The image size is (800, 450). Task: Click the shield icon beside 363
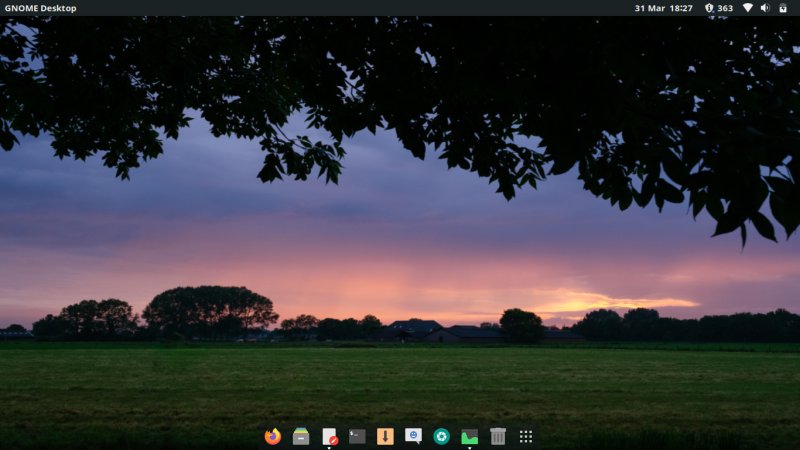tap(709, 8)
